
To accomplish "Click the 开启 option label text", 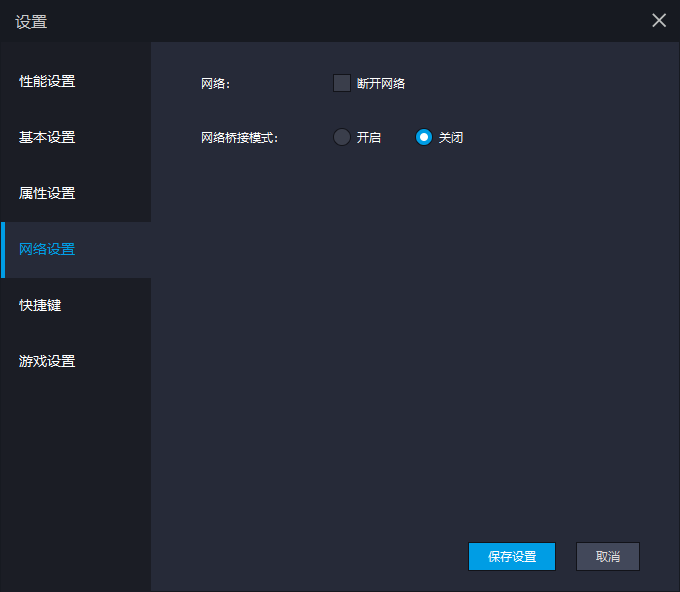I will tap(369, 138).
